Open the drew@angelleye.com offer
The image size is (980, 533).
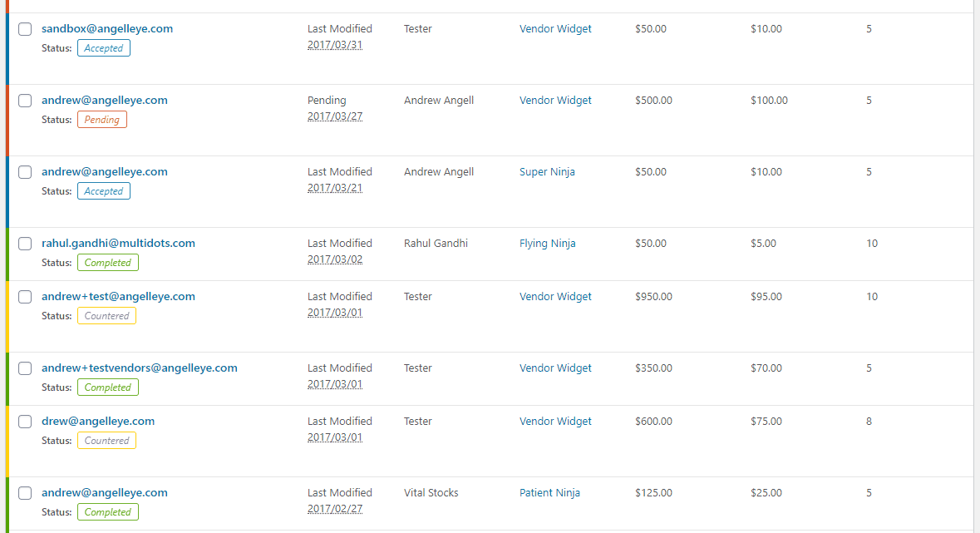[x=98, y=422]
